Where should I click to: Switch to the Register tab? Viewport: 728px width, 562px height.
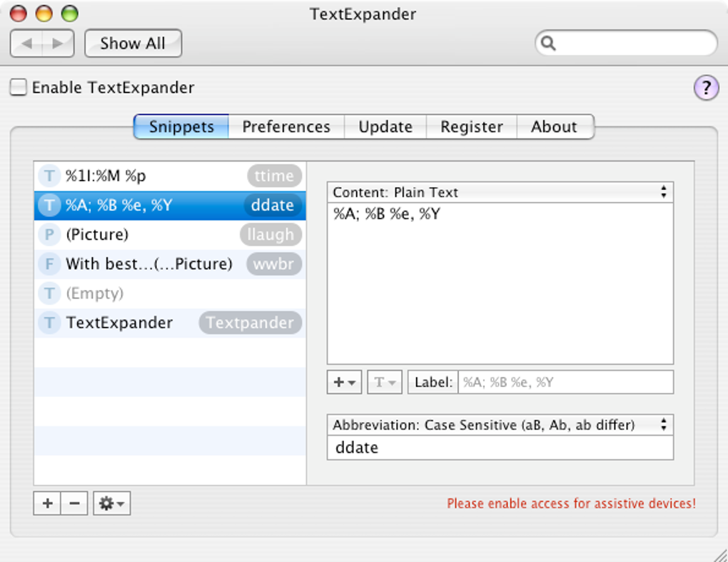point(471,127)
